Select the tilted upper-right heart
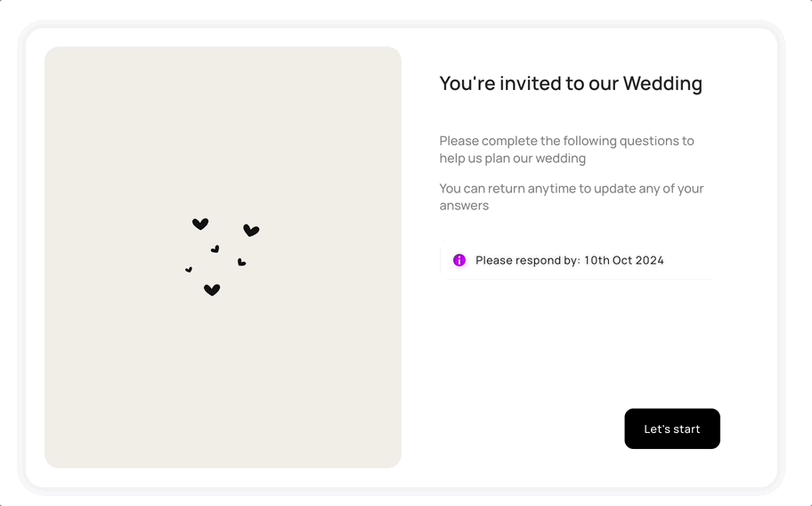The height and width of the screenshot is (506, 812). (x=251, y=230)
